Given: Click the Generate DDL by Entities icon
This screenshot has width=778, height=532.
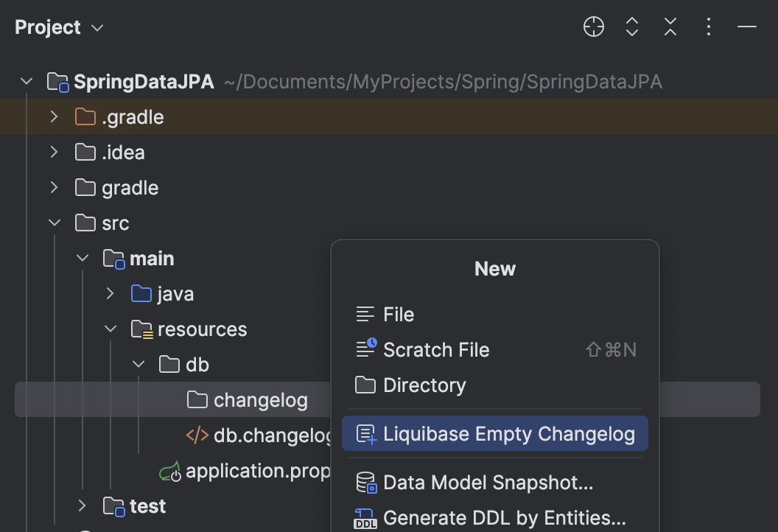Looking at the screenshot, I should click(366, 519).
